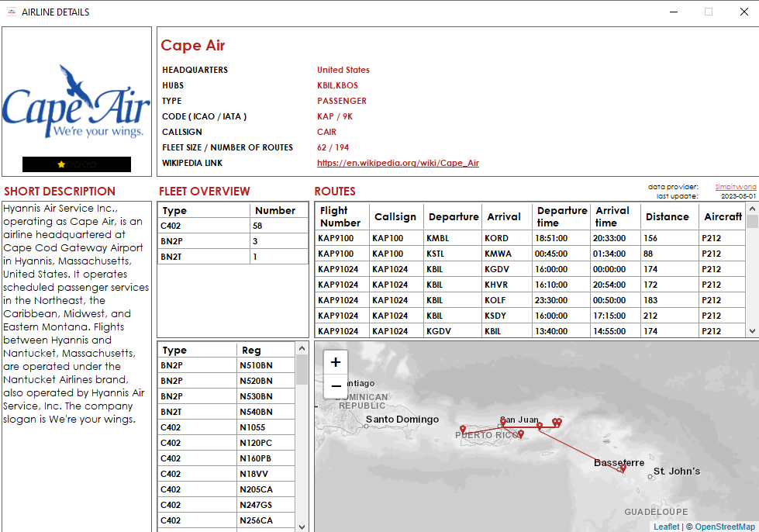Select the Arrival airport column header
This screenshot has width=759, height=532.
[507, 216]
